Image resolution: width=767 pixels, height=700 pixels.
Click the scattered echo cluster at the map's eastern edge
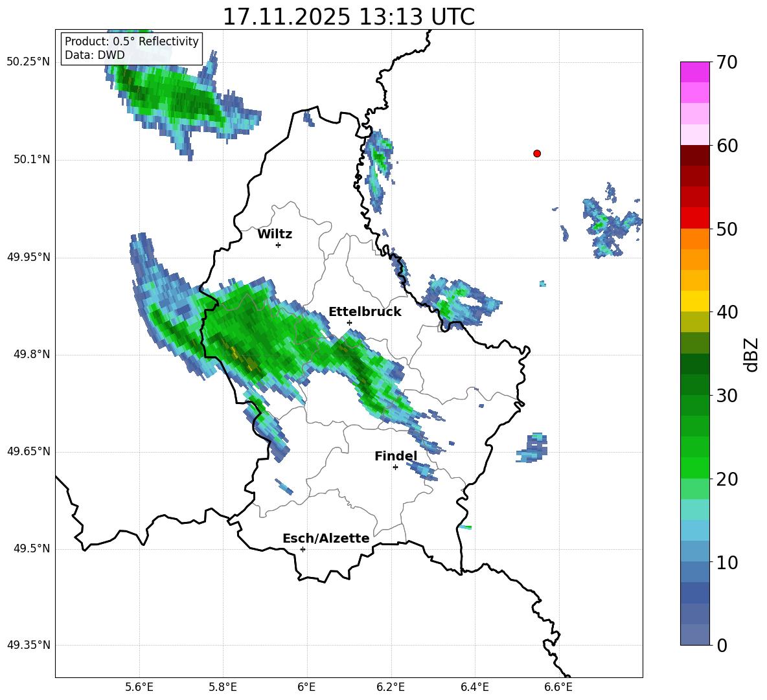tap(610, 221)
